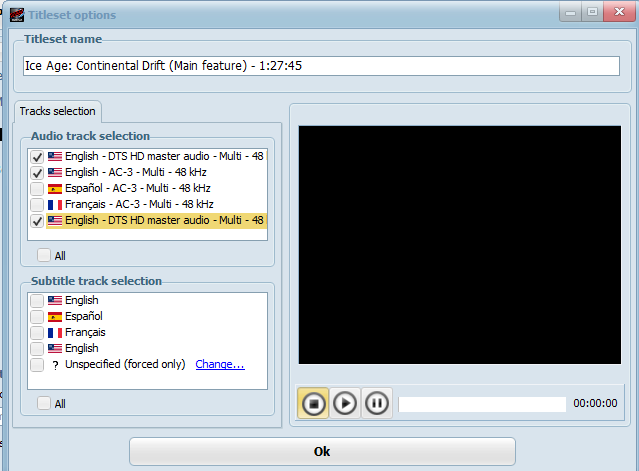Select the Tracks selection tab

(x=57, y=111)
